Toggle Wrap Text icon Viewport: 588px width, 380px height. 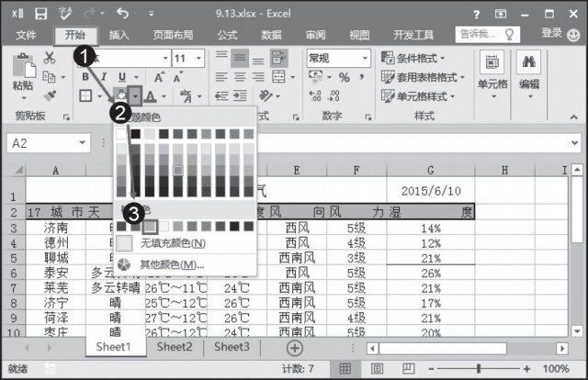click(279, 58)
